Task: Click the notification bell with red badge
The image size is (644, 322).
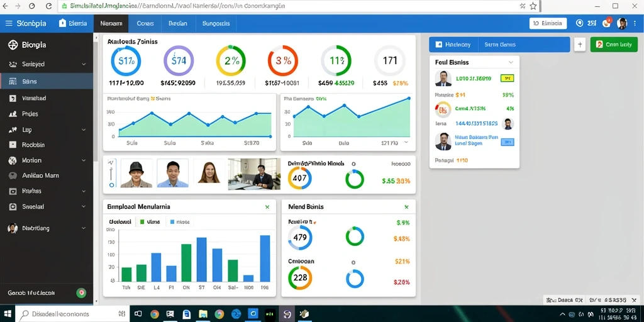Action: point(607,23)
